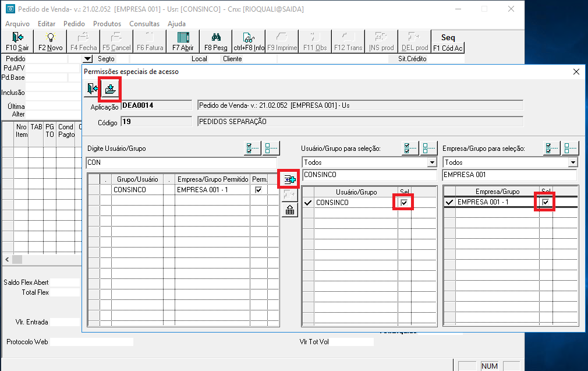The height and width of the screenshot is (371, 588).
Task: Search with the F8 Pesq binoculars icon
Action: (x=215, y=41)
